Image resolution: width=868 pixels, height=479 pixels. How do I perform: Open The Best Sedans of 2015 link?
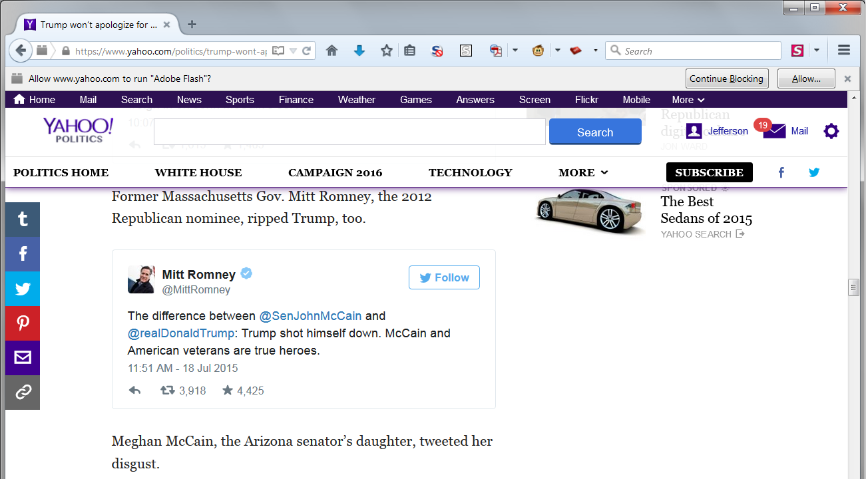click(706, 210)
